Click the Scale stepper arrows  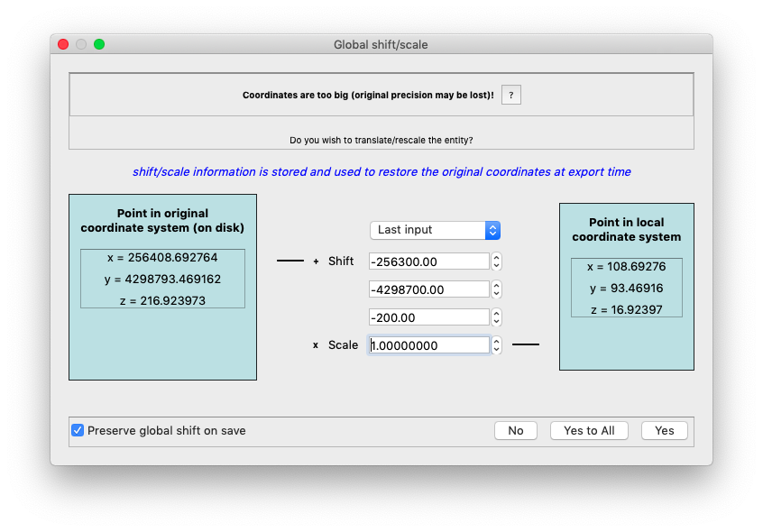pyautogui.click(x=497, y=345)
